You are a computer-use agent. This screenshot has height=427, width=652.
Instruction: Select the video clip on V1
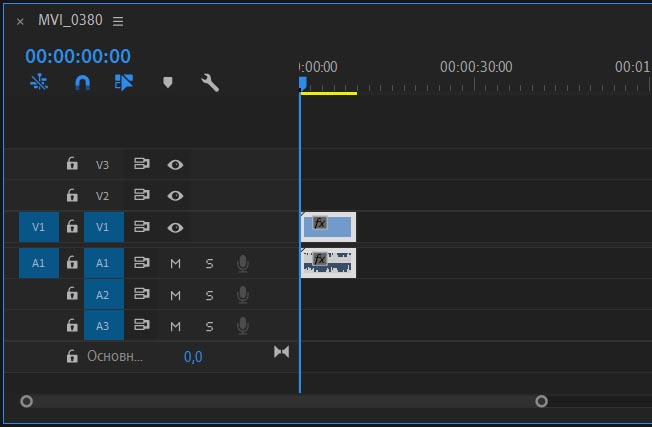tap(328, 227)
